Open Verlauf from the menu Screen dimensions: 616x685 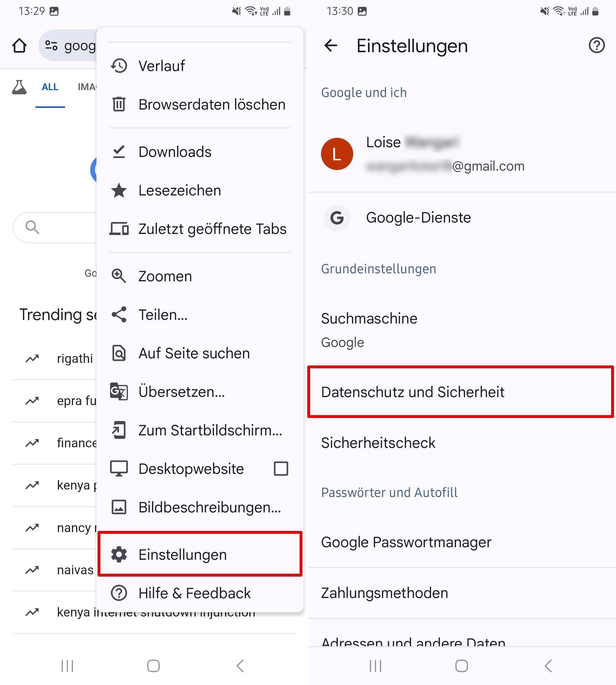(200, 66)
